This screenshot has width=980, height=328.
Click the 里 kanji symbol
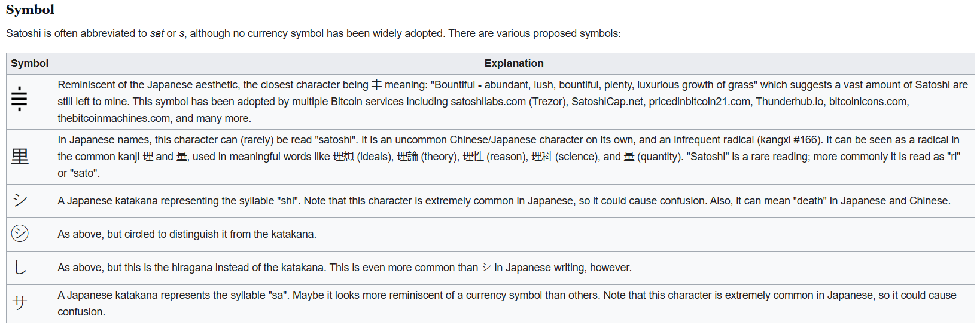(x=20, y=157)
